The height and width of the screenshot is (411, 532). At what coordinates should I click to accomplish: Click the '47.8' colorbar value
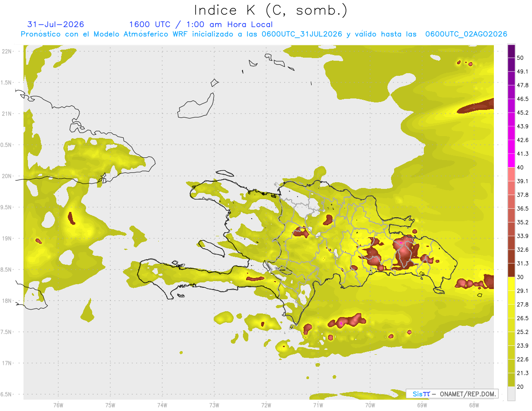(x=523, y=85)
